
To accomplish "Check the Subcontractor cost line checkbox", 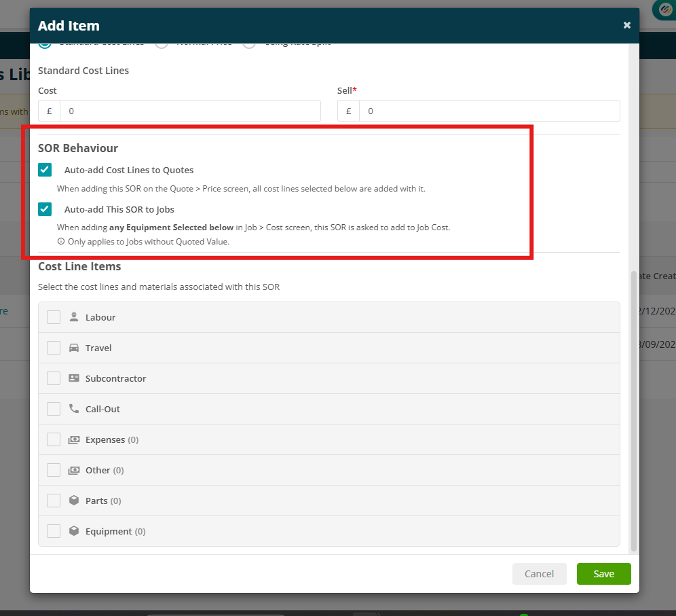I will [x=54, y=378].
